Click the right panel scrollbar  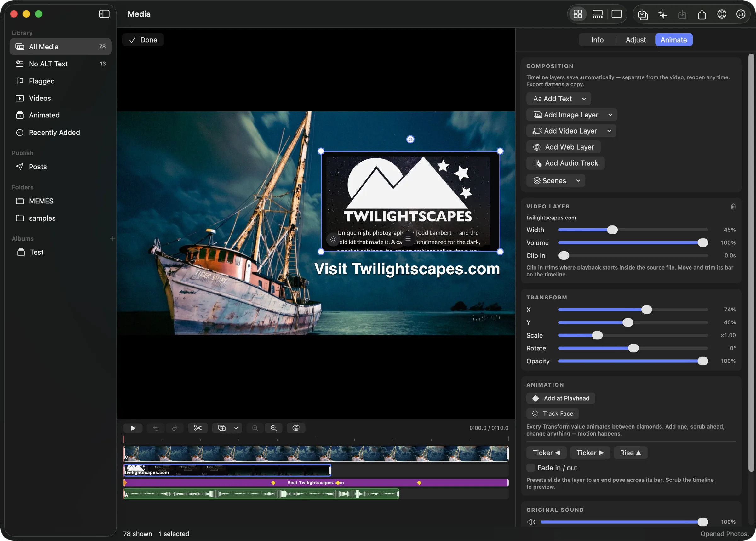point(751,263)
